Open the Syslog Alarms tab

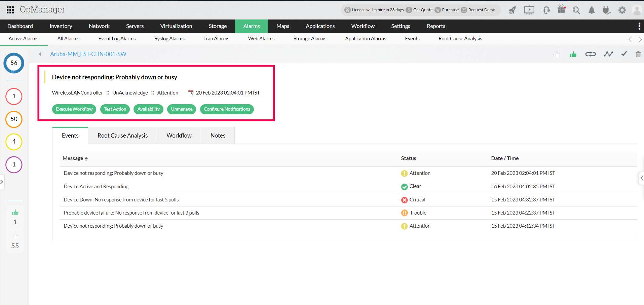pos(169,39)
